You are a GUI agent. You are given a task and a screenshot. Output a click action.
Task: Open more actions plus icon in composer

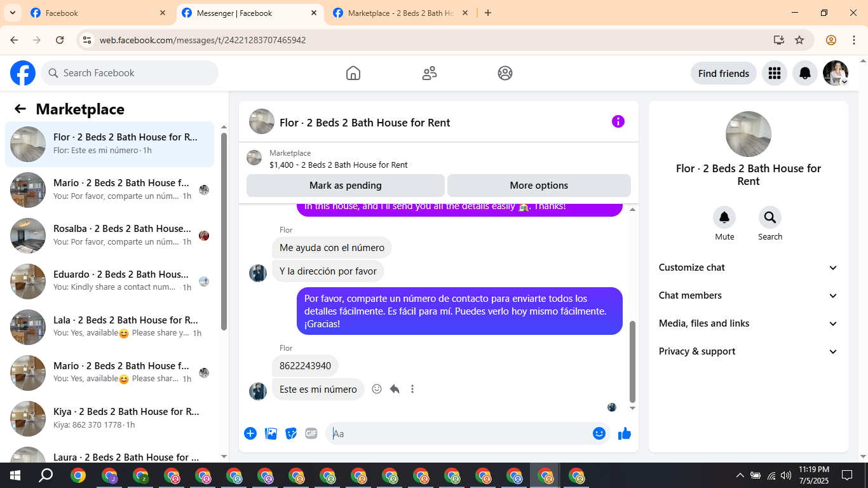point(250,433)
